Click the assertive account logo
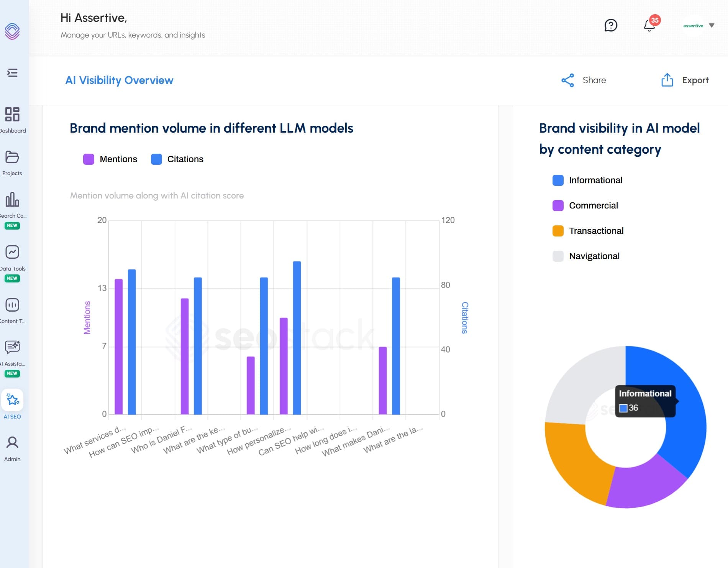This screenshot has height=568, width=728. coord(693,26)
